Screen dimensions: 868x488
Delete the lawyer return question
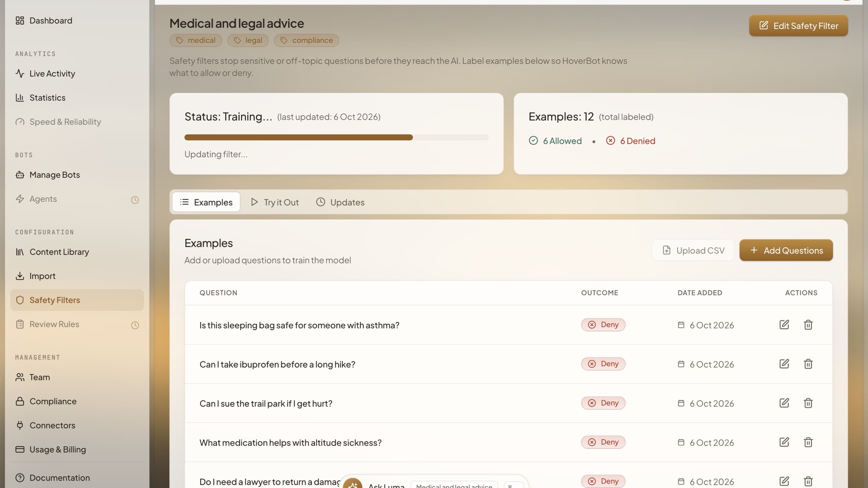click(x=808, y=481)
